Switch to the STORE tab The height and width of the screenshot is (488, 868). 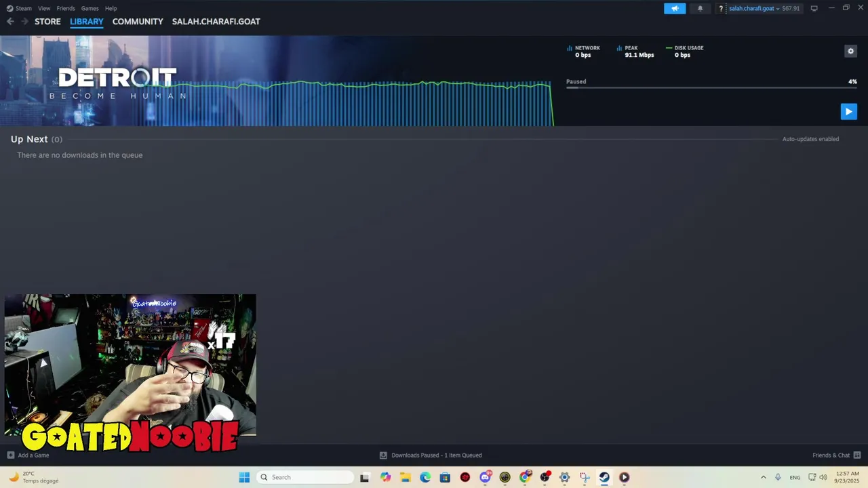pos(47,22)
